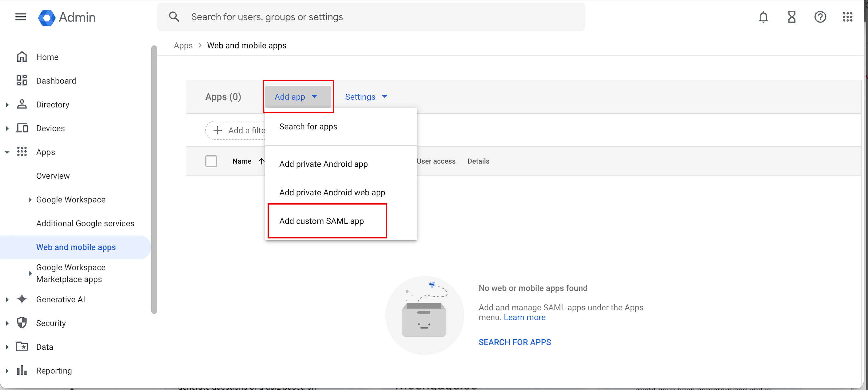Select Add custom SAML app

[321, 221]
